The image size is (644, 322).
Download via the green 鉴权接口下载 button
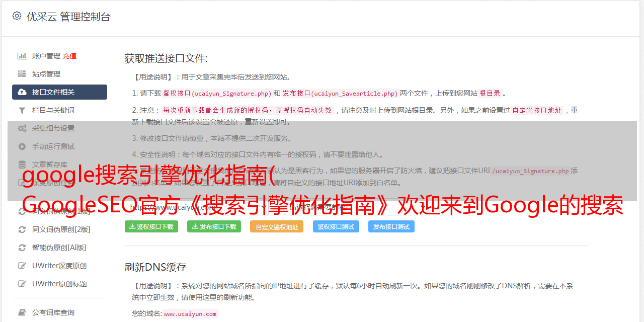(x=151, y=226)
